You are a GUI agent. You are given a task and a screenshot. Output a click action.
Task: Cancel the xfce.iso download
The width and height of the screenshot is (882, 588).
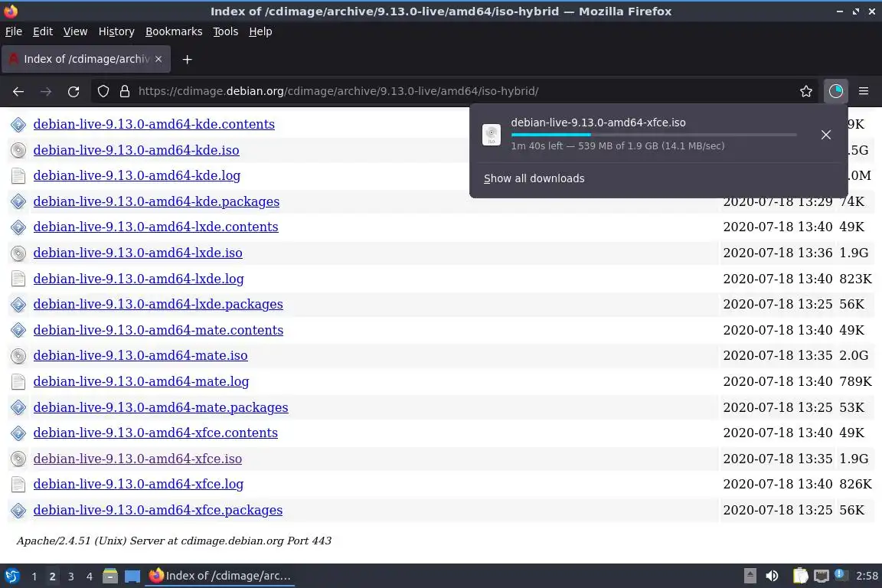(x=826, y=135)
